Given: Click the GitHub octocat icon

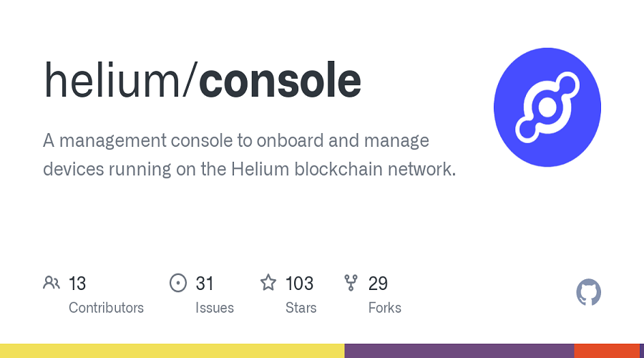Looking at the screenshot, I should (589, 292).
